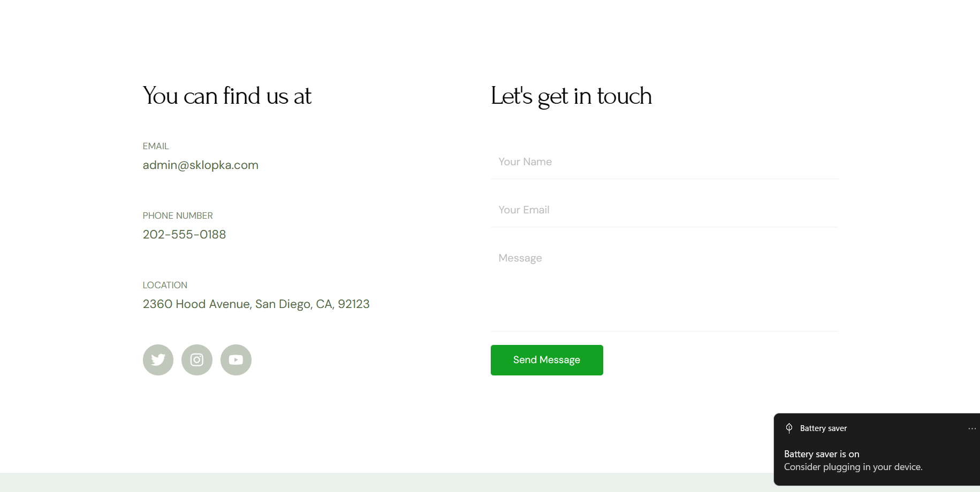The image size is (980, 492).
Task: Click the LOCATION label
Action: point(165,286)
